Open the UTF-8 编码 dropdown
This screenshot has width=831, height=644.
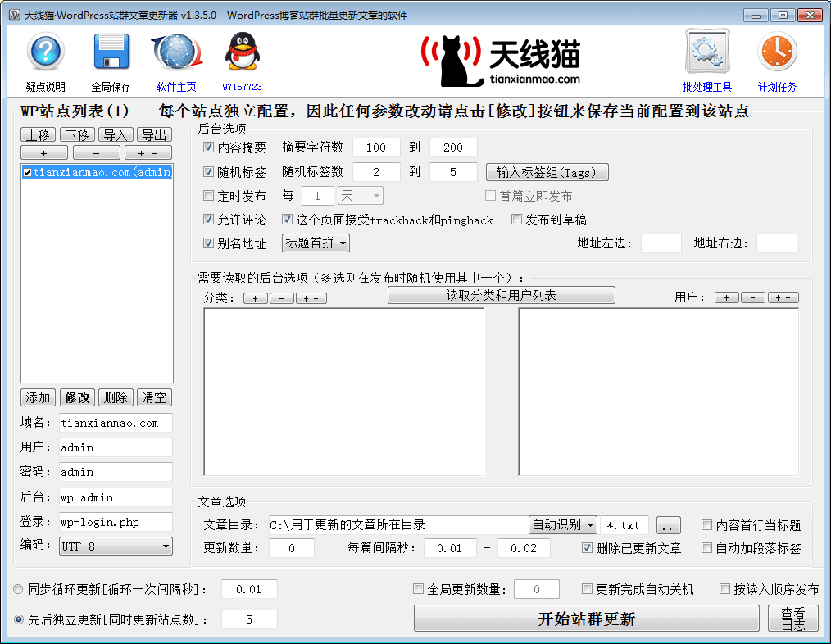[116, 546]
